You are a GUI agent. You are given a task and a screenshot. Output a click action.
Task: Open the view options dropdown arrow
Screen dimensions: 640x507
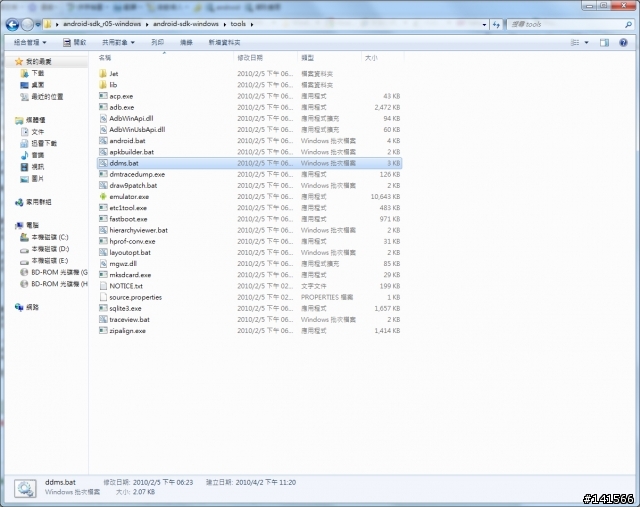587,42
